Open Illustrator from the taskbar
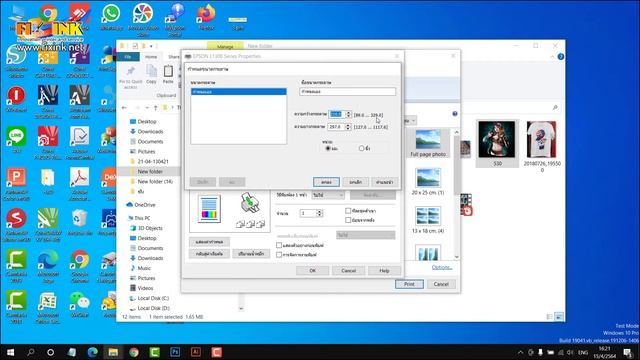 tap(196, 352)
